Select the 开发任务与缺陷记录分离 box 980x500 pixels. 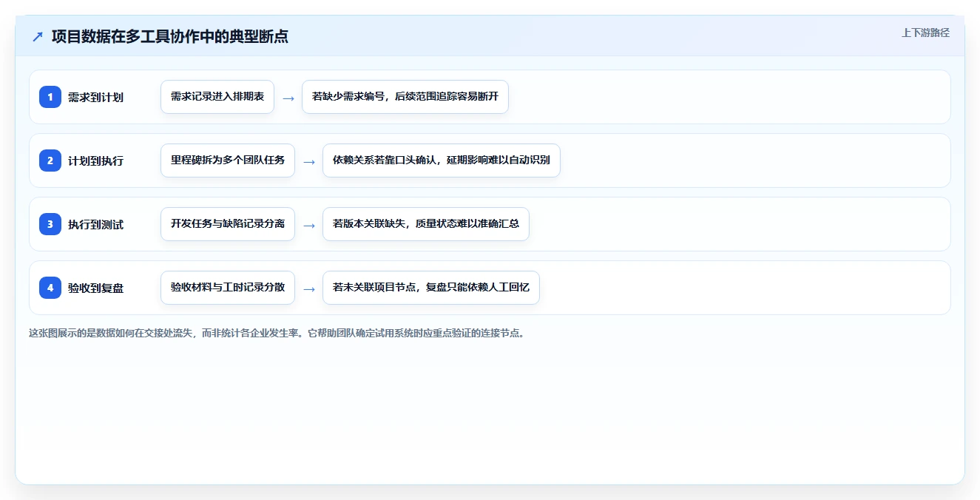[228, 224]
